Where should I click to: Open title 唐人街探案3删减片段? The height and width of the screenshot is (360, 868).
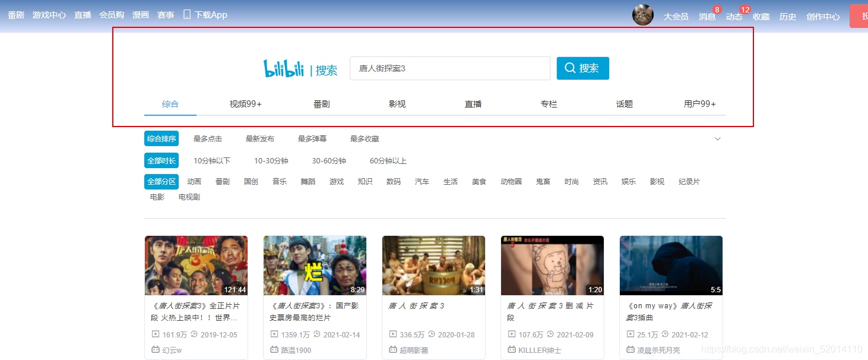[x=550, y=311]
